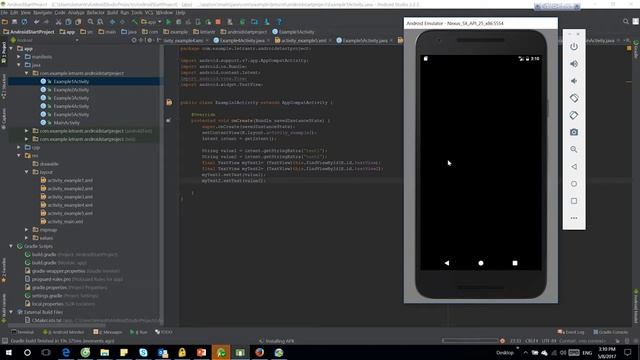Click the project panel settings gear icon
This screenshot has width=640, height=360.
[x=149, y=40]
